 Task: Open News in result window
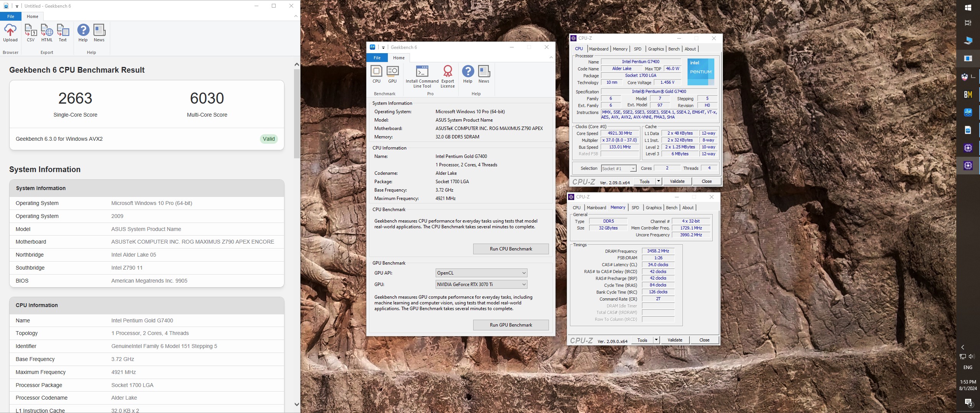tap(99, 33)
